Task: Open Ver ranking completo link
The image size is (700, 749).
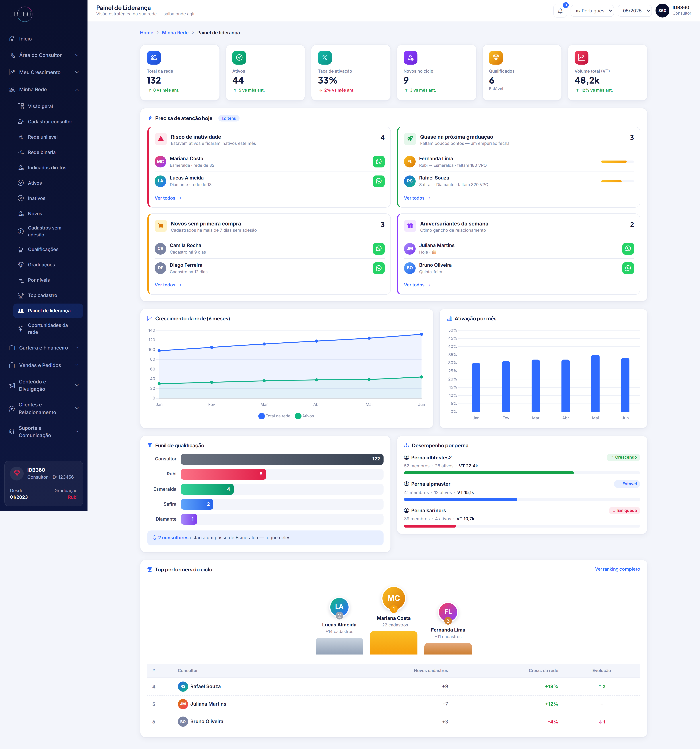Action: click(x=617, y=569)
